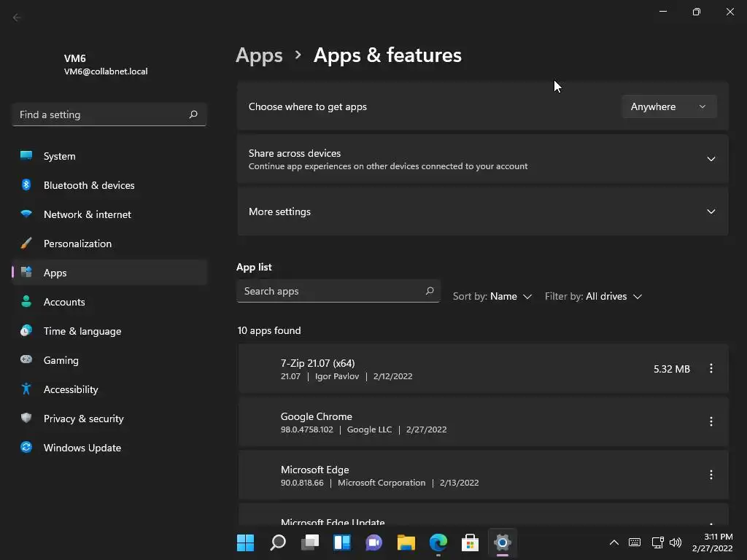Open Bluetooth & devices settings
747x560 pixels.
(x=109, y=185)
